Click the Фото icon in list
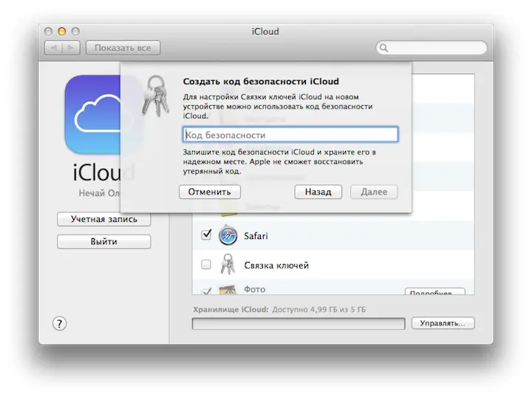 click(228, 290)
